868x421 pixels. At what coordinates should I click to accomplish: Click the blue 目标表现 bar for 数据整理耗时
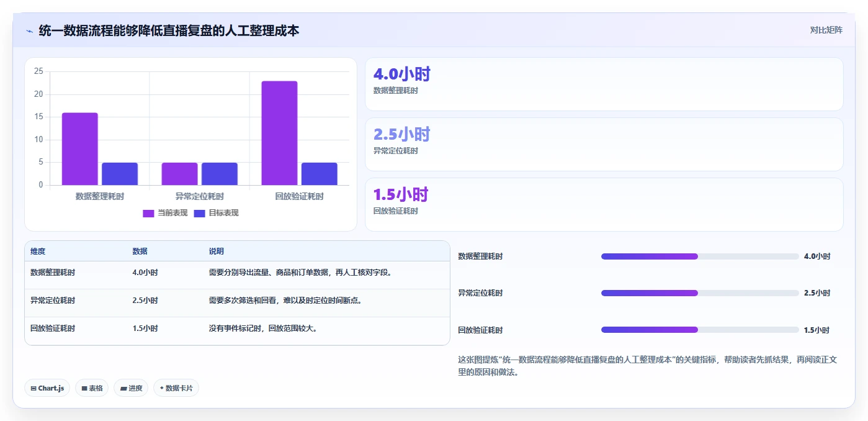point(120,174)
